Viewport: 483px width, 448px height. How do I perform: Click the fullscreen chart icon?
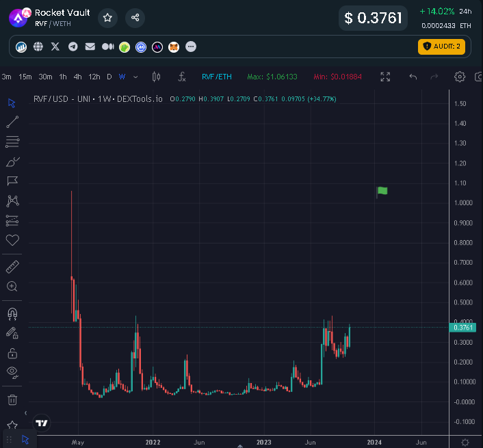[x=385, y=77]
